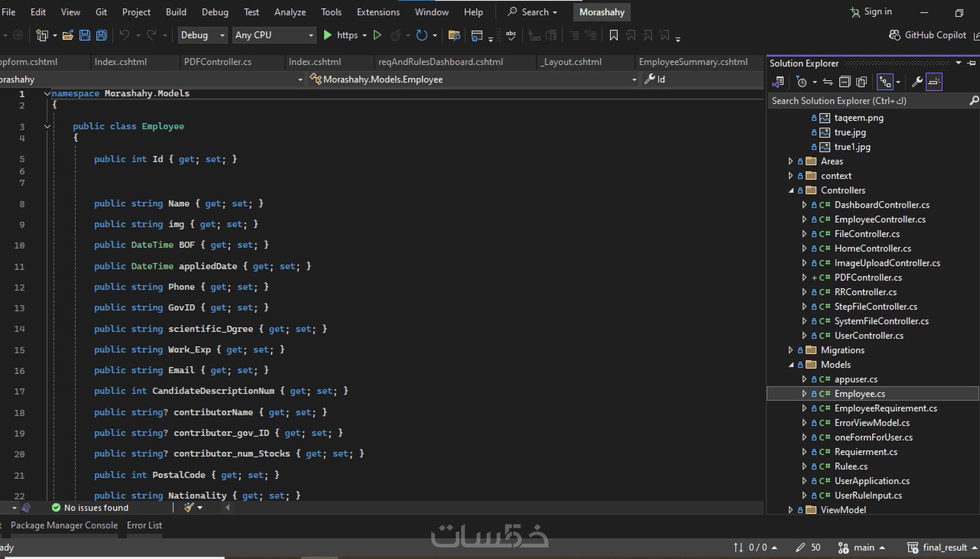Viewport: 980px width, 559px height.
Task: Click the Sign in button
Action: tap(871, 12)
